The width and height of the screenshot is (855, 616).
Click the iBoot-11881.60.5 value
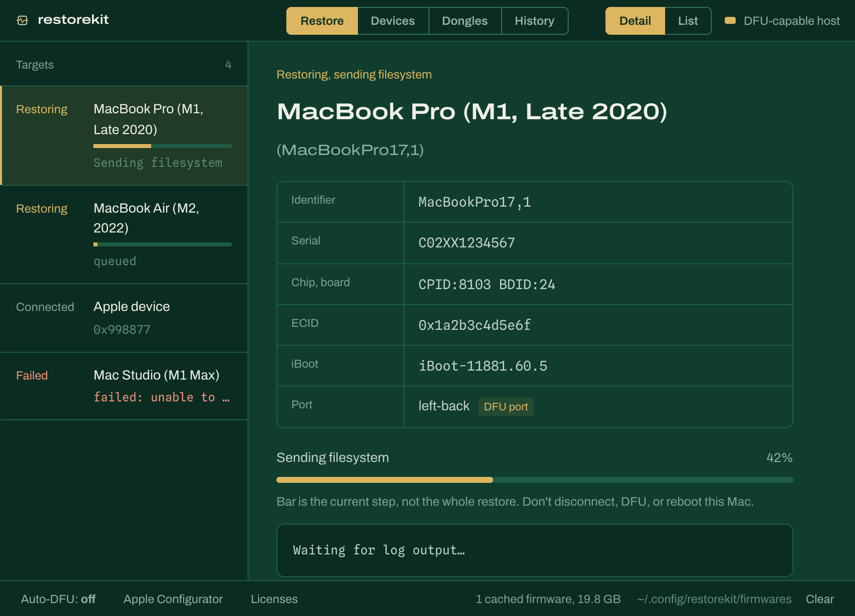483,366
